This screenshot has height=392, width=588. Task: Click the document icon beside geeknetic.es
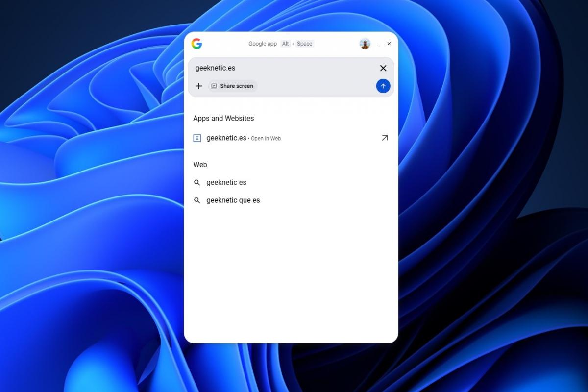click(x=197, y=138)
